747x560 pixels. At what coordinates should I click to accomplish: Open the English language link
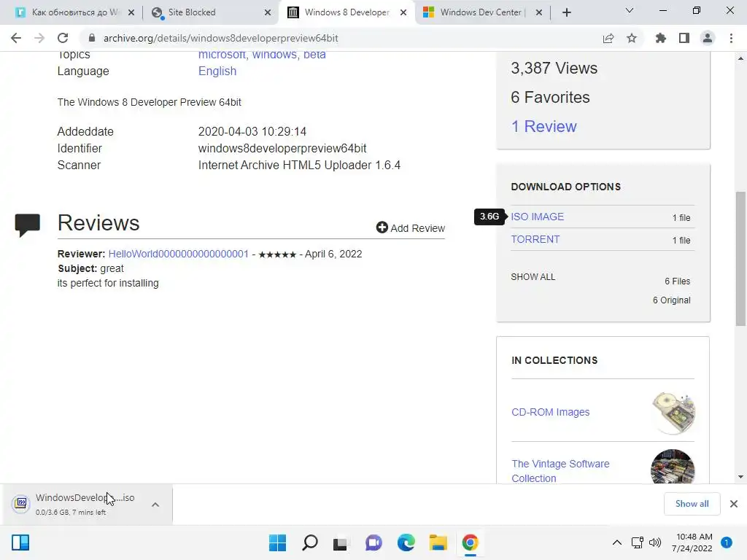pos(217,71)
